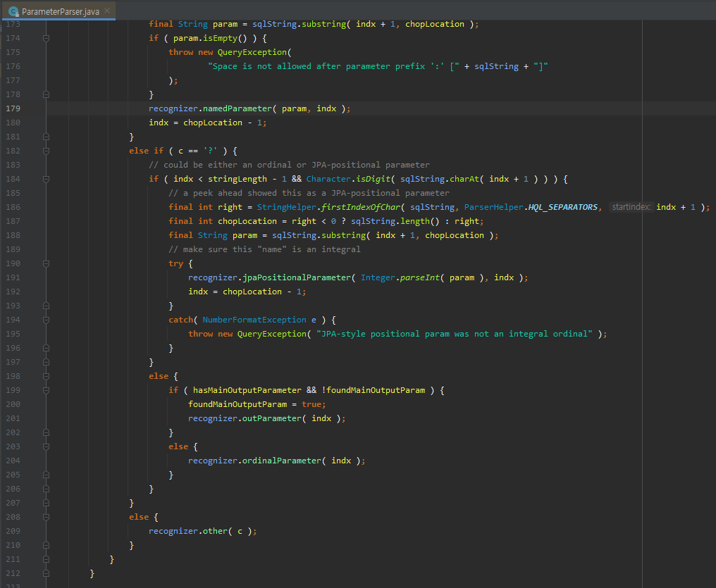The height and width of the screenshot is (588, 716).
Task: Click line number 195 in the gutter
Action: (13, 334)
